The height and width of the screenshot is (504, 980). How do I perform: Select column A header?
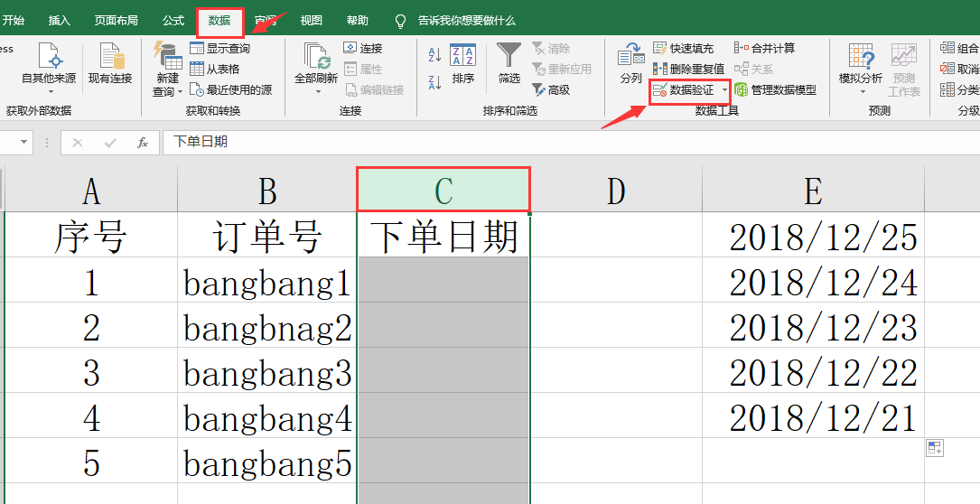coord(91,190)
